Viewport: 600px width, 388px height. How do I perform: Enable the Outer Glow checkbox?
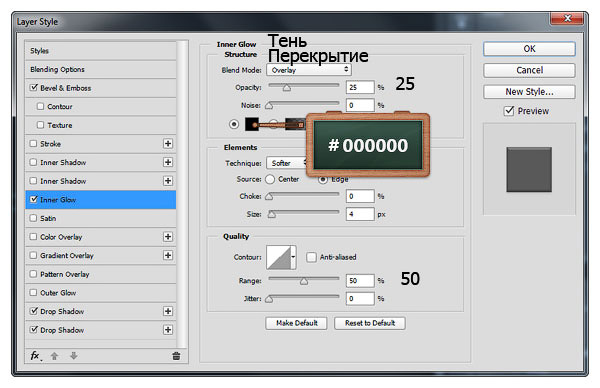[x=34, y=292]
